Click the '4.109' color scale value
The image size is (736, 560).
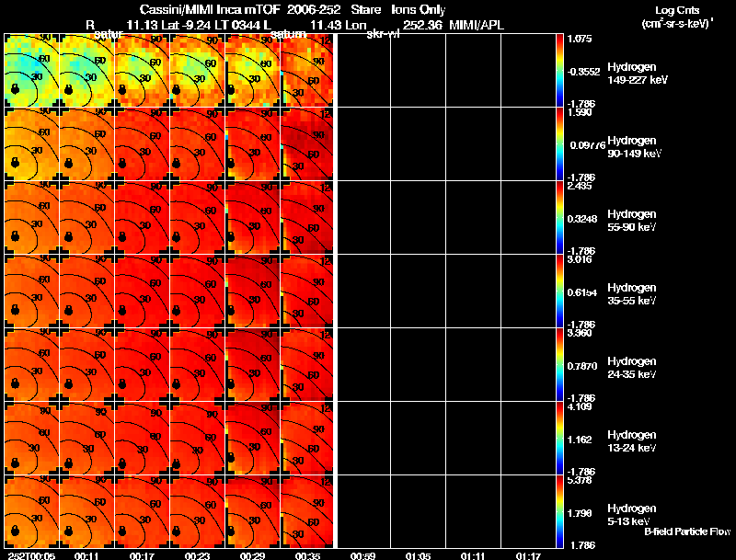click(x=581, y=406)
